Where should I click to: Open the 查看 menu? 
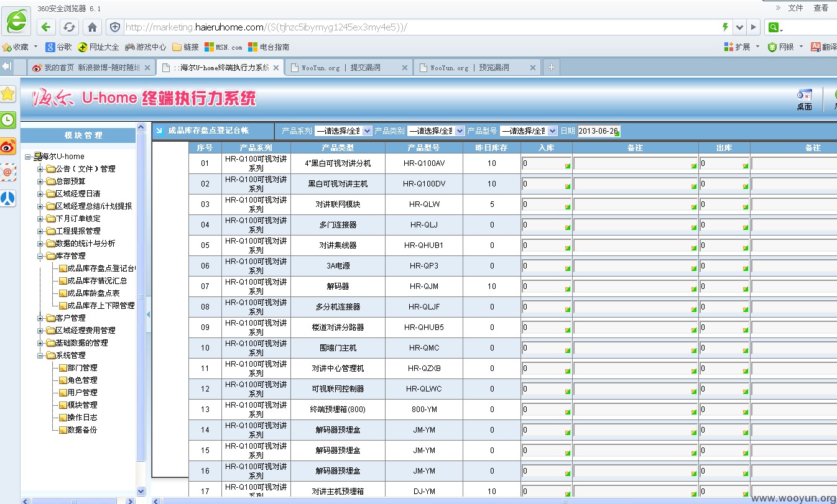(x=821, y=7)
